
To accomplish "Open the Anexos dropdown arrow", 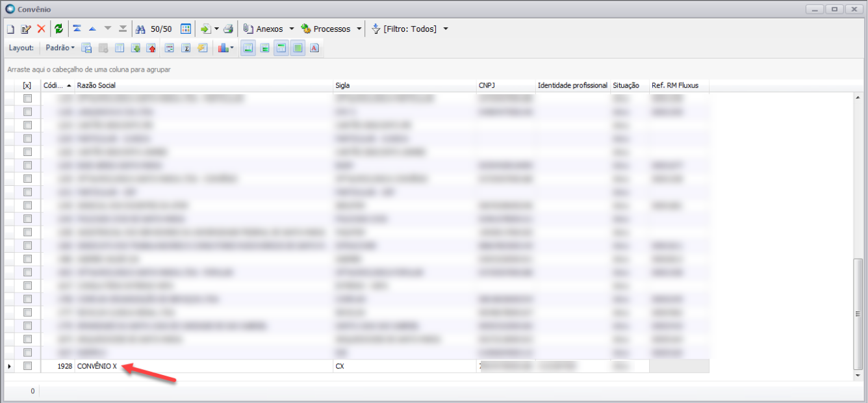I will 292,29.
